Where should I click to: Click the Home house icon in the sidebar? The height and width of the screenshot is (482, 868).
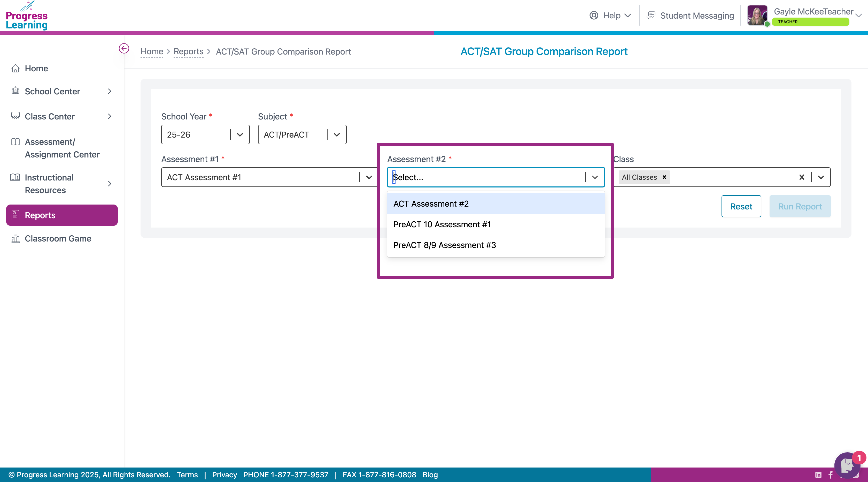click(x=16, y=69)
